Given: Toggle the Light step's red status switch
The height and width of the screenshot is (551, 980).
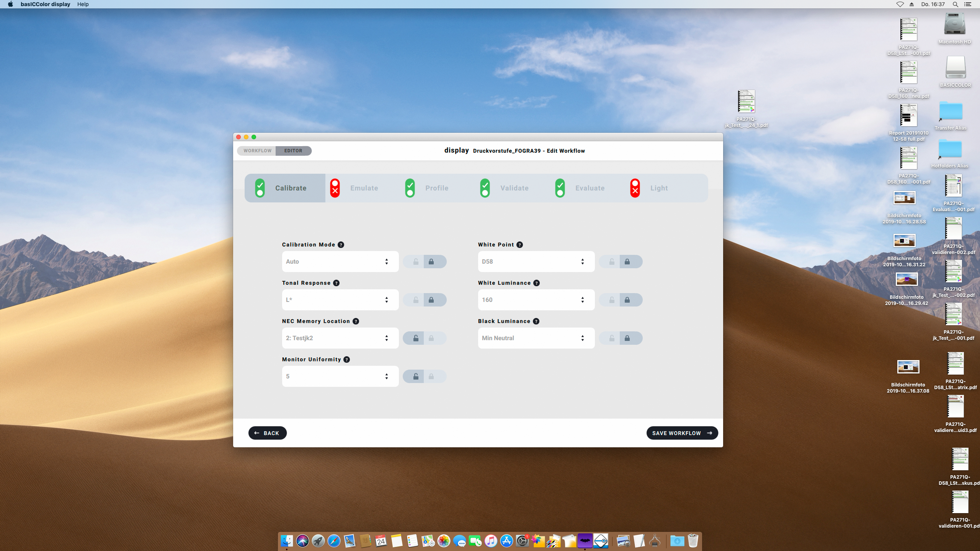Looking at the screenshot, I should point(635,188).
